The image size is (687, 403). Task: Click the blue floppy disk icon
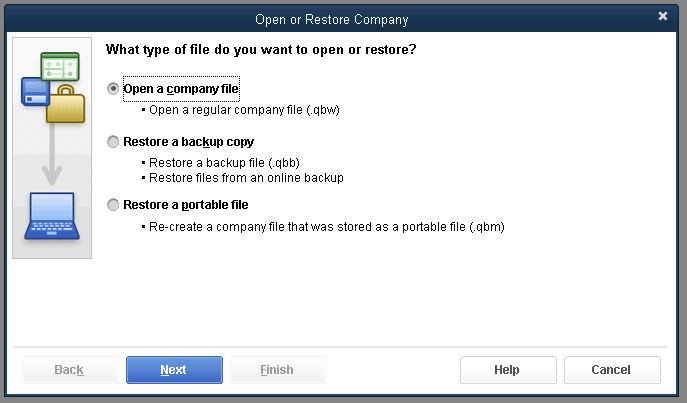coord(34,92)
